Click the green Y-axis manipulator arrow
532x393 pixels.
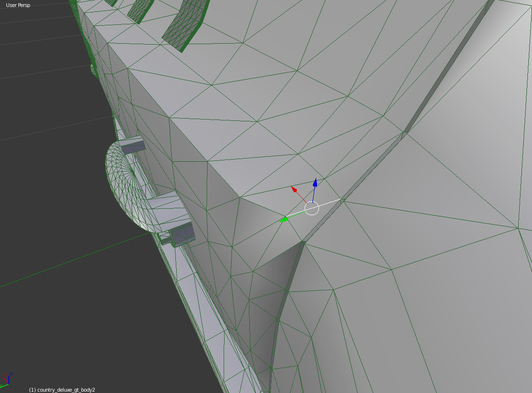(x=283, y=220)
